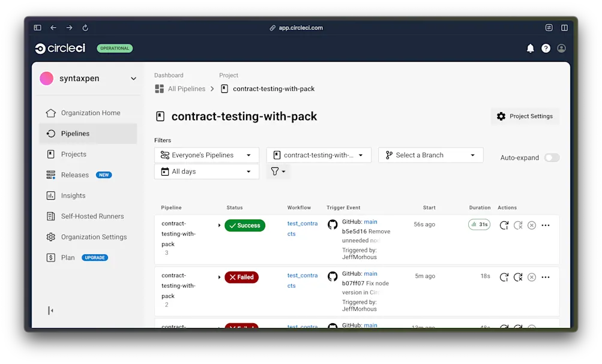Screen dimensions: 602x364
Task: Open the Select a Branch dropdown
Action: pos(430,154)
